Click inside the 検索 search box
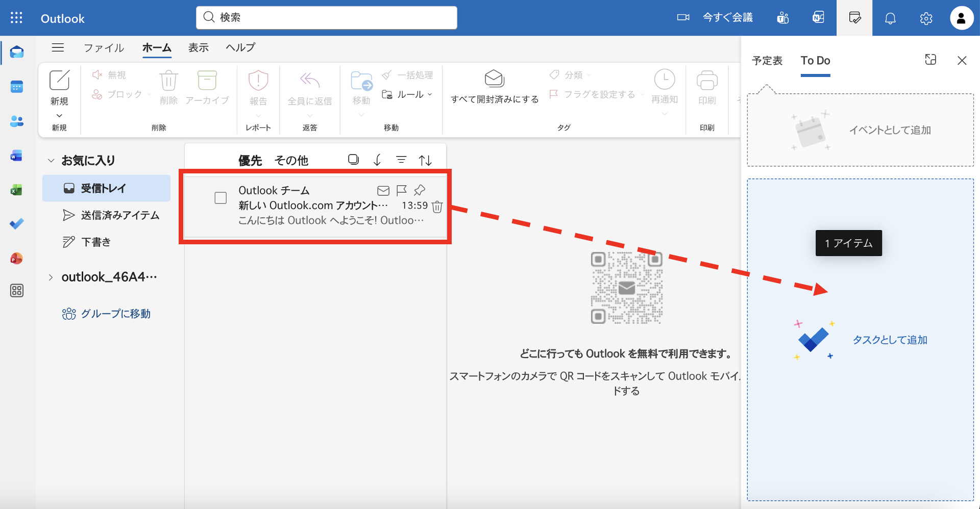 [326, 17]
